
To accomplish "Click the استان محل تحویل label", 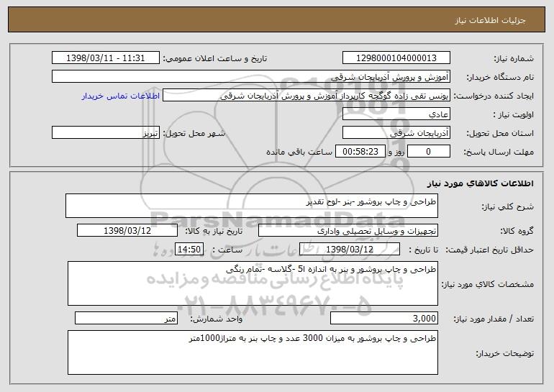I will point(500,134).
